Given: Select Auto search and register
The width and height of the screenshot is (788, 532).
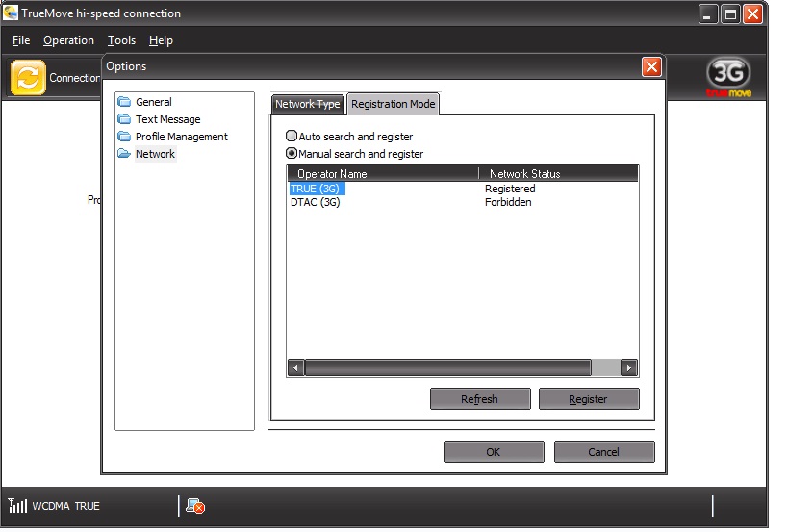Looking at the screenshot, I should 349,137.
